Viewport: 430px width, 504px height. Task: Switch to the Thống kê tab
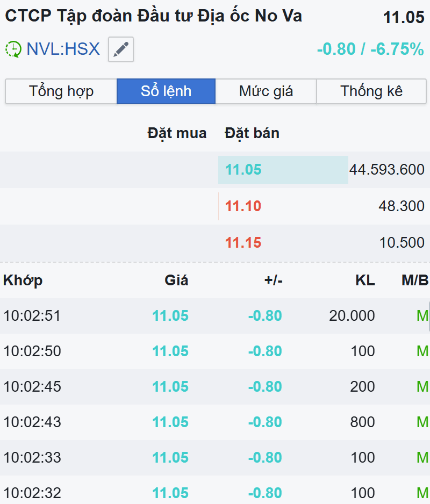pos(371,91)
